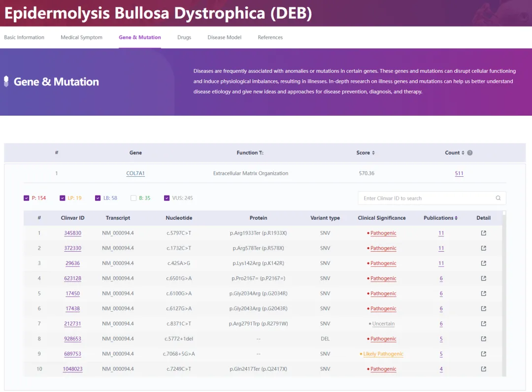Toggle the VUS: 245 checkbox

coord(167,198)
